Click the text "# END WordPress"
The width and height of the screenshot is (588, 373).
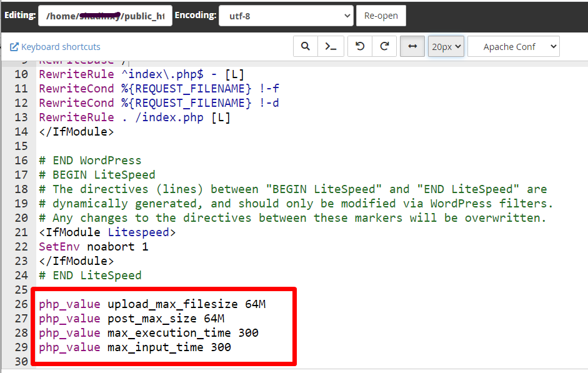[x=90, y=161]
